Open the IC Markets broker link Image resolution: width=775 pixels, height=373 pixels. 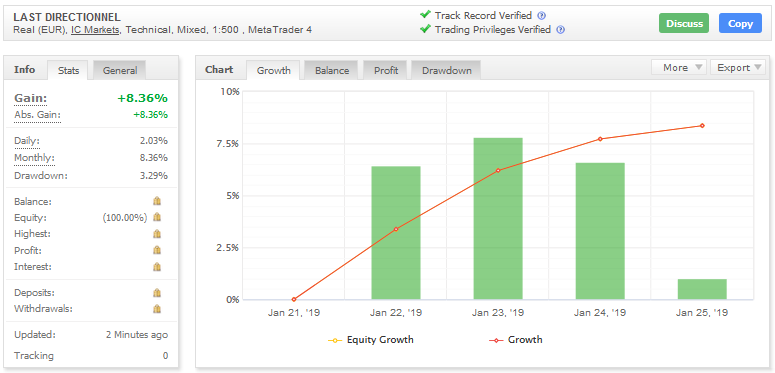coord(95,30)
